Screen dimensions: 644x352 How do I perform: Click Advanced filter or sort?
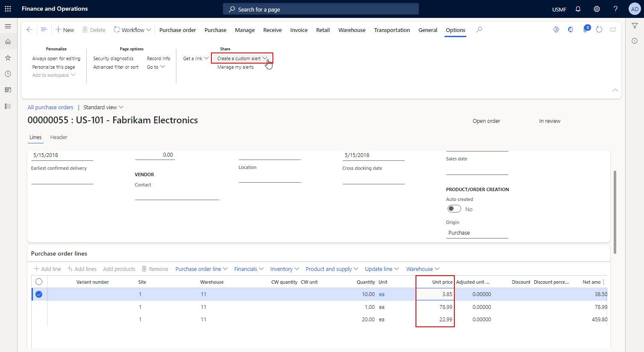116,67
